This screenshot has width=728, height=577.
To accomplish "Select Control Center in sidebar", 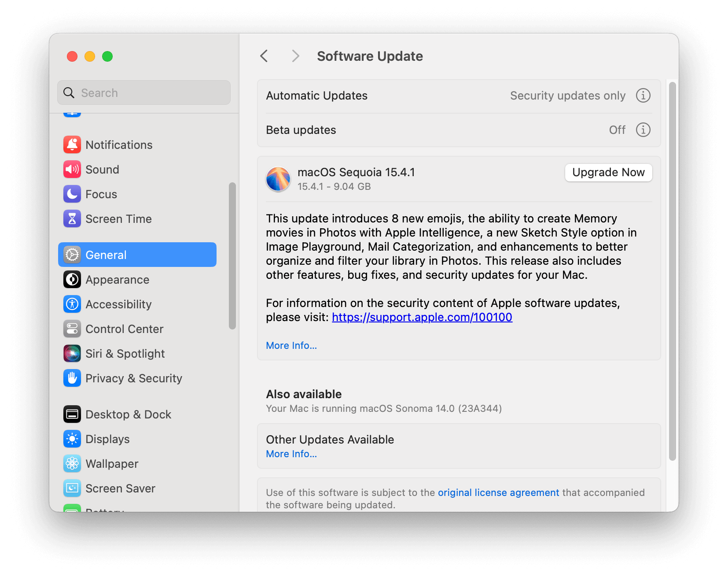I will click(x=137, y=329).
